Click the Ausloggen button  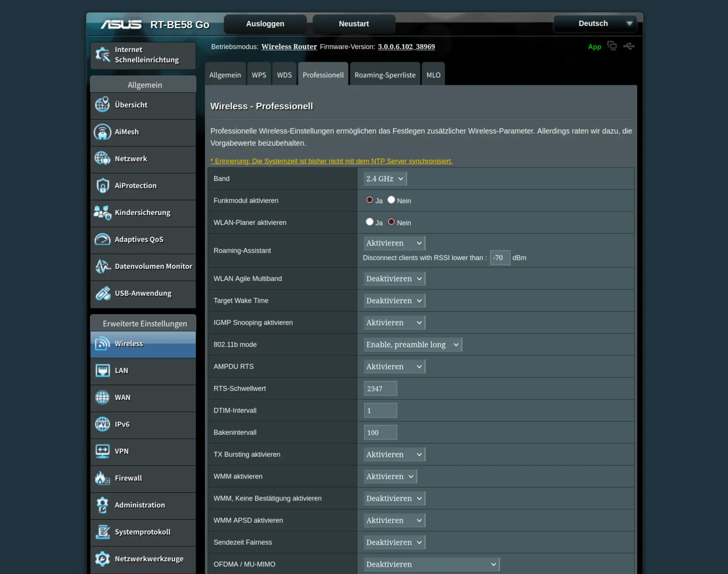pos(265,24)
